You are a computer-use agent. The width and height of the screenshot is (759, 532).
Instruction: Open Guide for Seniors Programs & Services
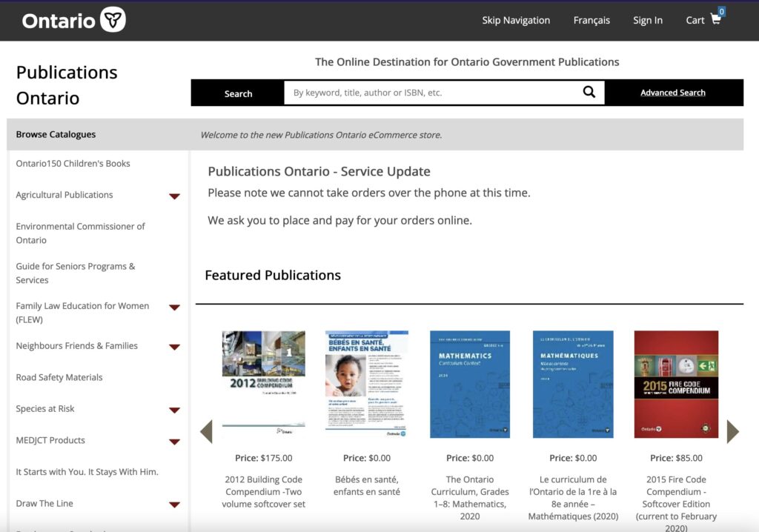coord(76,273)
